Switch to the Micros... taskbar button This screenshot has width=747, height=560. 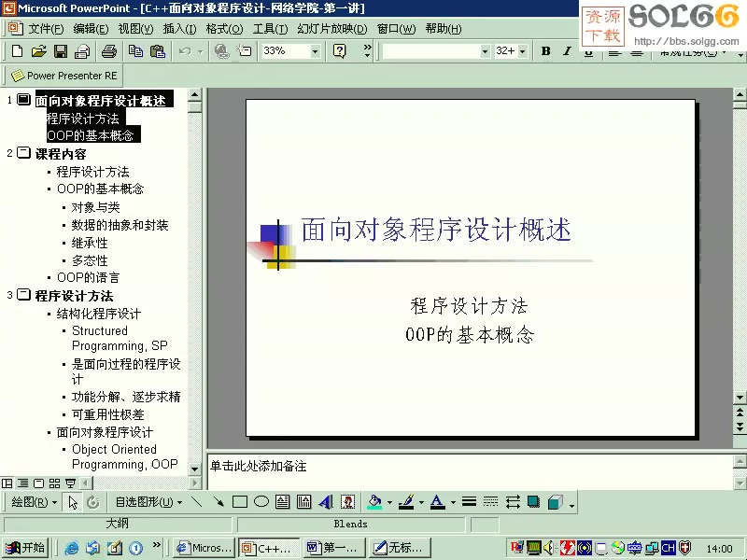pyautogui.click(x=204, y=548)
